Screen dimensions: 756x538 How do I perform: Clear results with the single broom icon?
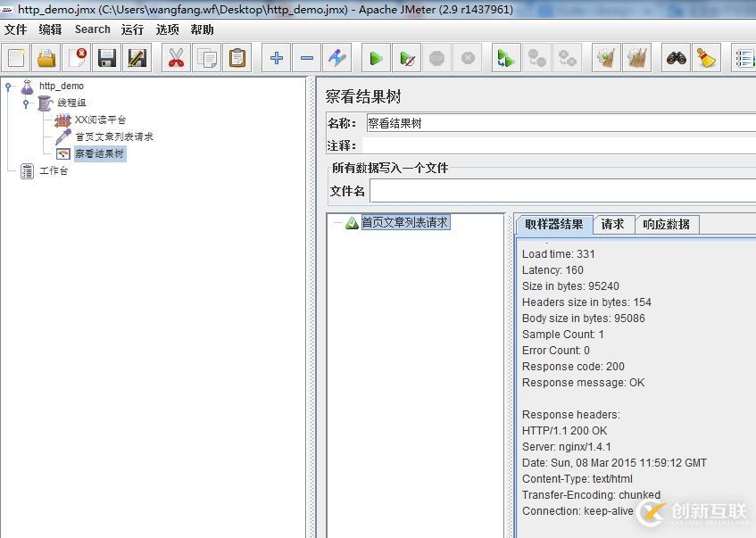tap(606, 58)
